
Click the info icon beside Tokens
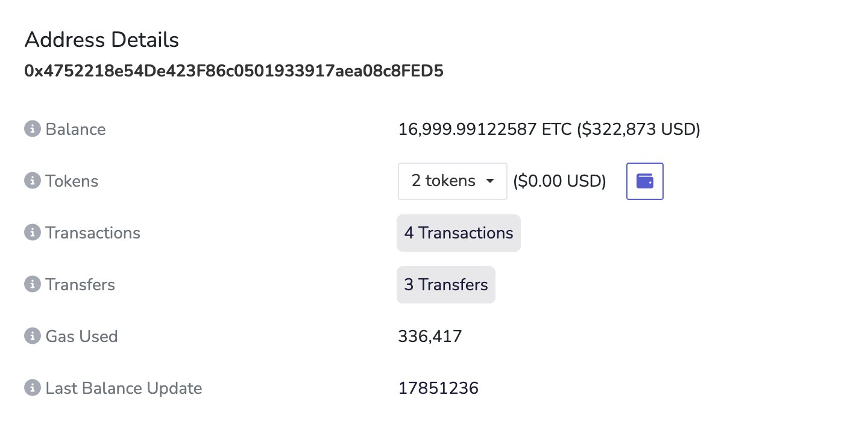tap(31, 181)
